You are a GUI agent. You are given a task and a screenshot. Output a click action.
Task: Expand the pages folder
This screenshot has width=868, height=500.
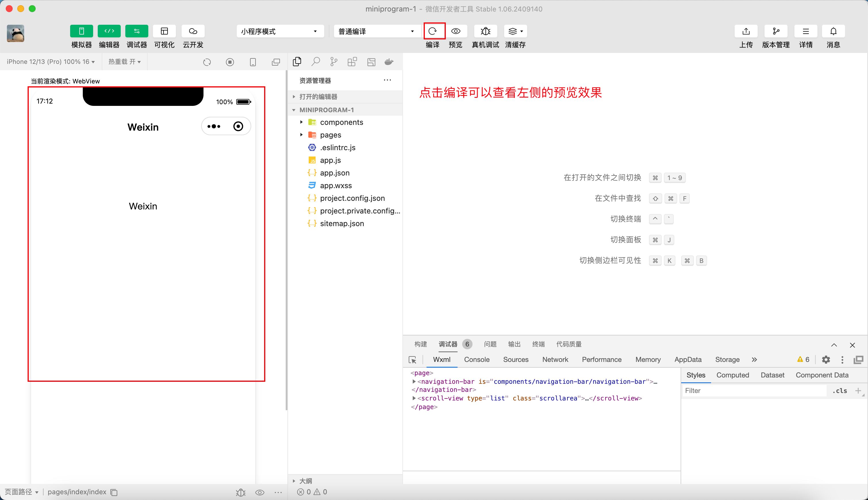(330, 135)
